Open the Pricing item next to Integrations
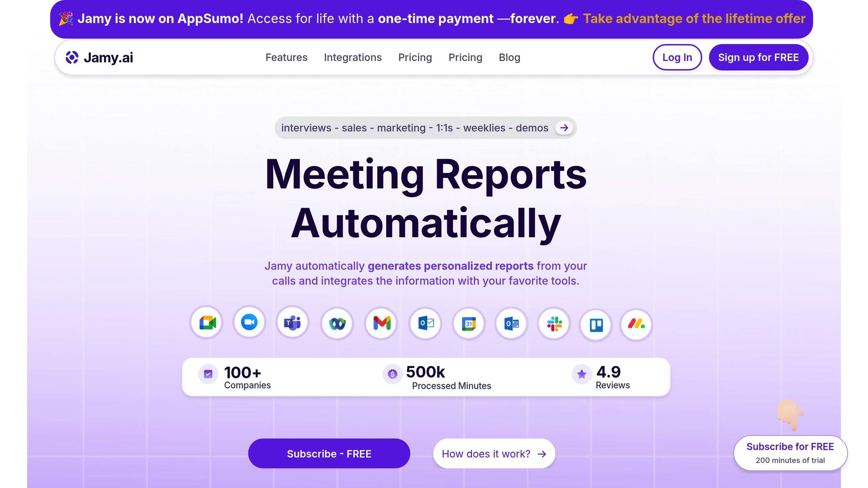This screenshot has height=488, width=868. pyautogui.click(x=415, y=57)
